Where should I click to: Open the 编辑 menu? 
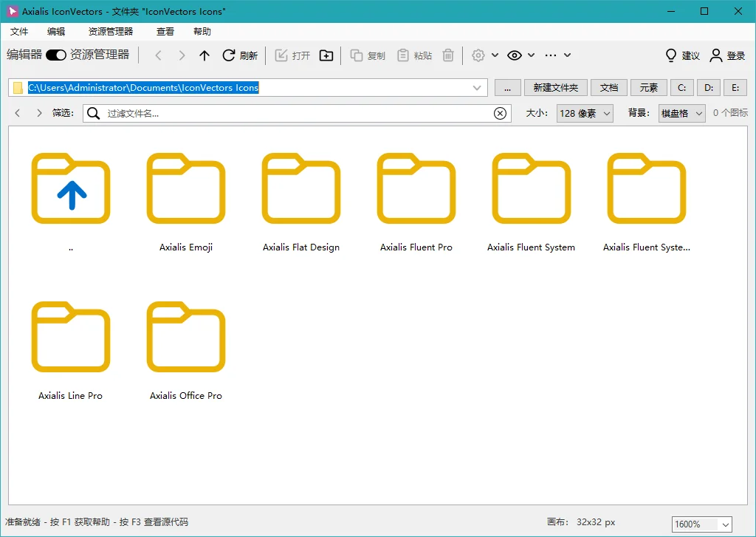point(56,31)
